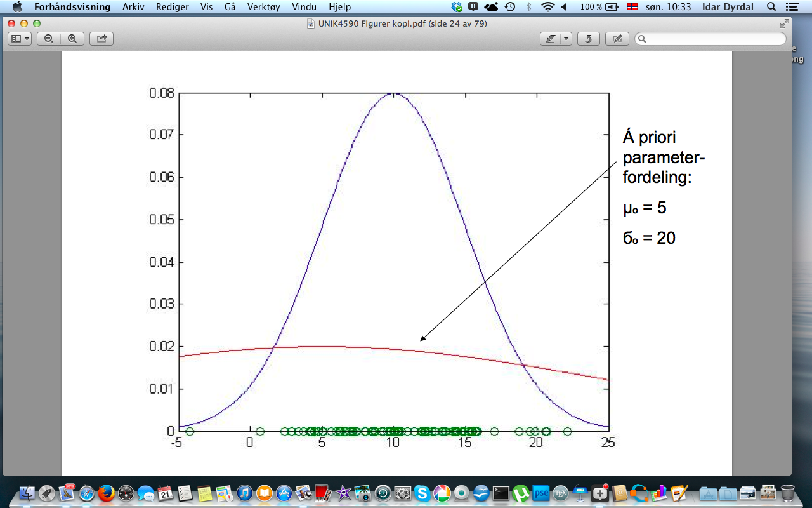Click the zoom in magnifier button
Viewport: 812px width, 508px height.
pos(72,39)
